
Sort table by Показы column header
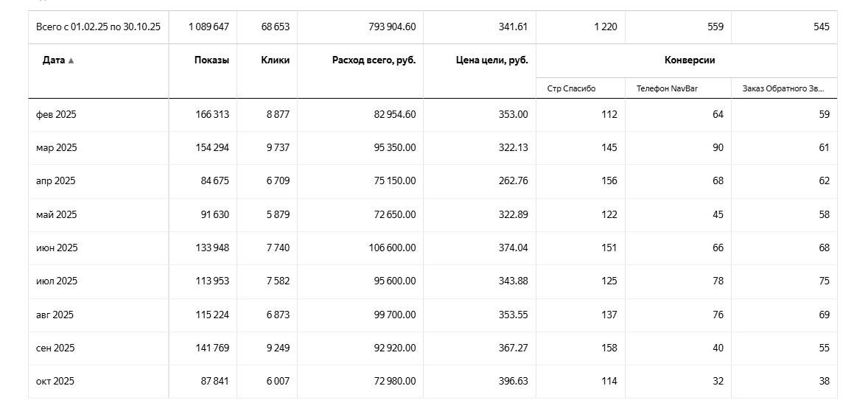point(211,60)
